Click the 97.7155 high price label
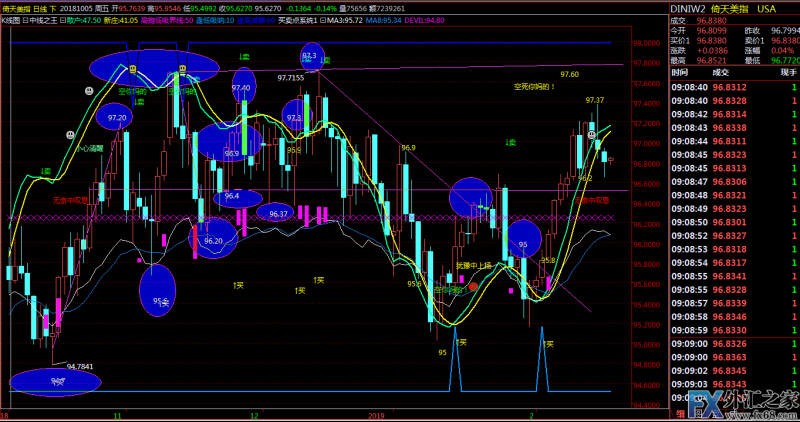Viewport: 800px width, 422px height. point(291,77)
